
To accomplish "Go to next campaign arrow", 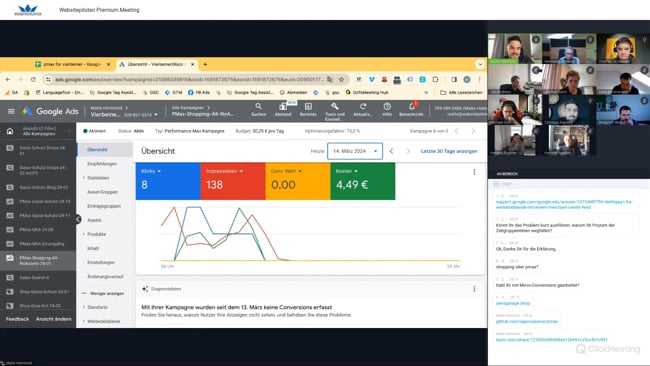I will (x=473, y=131).
